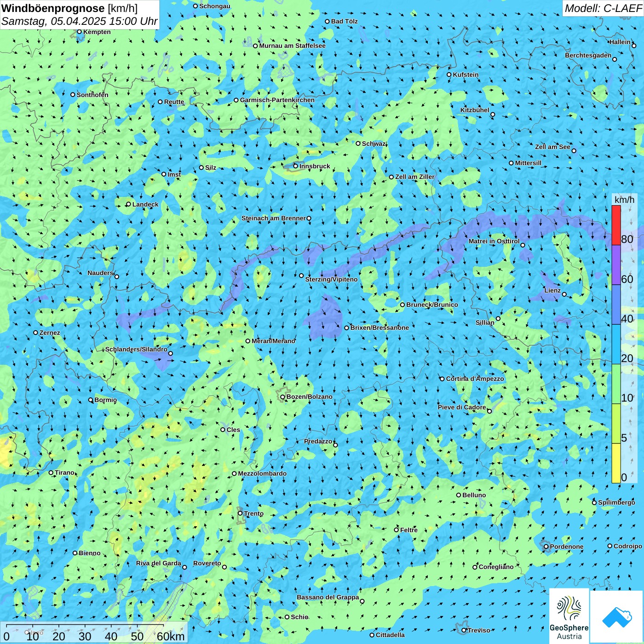Viewport: 644px width, 644px height.
Task: Click the Mittersill label
Action: point(528,163)
